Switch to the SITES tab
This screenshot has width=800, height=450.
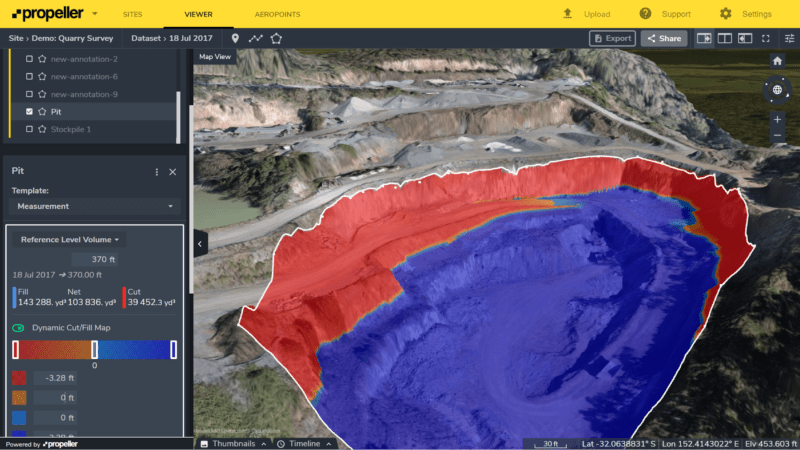[133, 14]
